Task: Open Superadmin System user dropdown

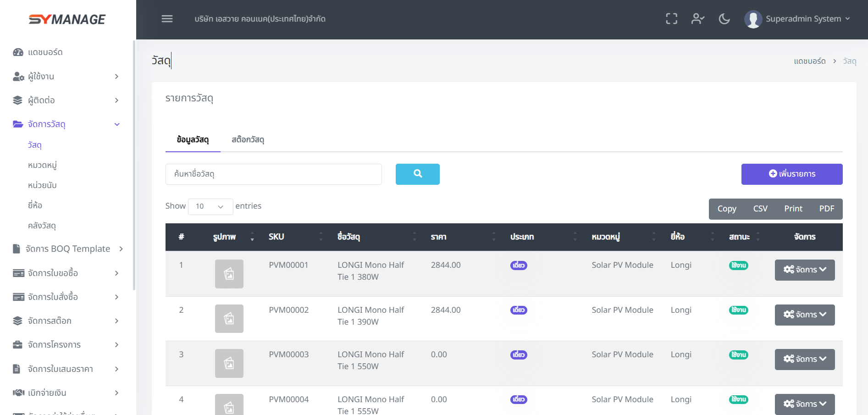Action: point(798,19)
